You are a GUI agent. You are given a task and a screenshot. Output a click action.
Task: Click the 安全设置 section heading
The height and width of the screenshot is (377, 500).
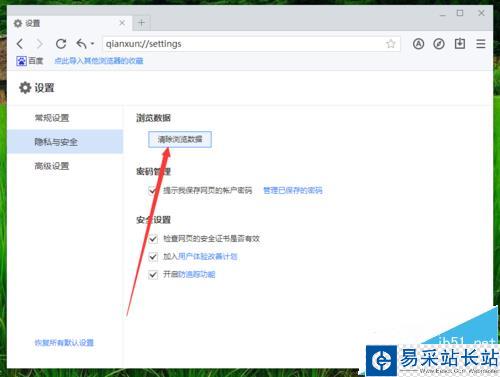pos(153,220)
